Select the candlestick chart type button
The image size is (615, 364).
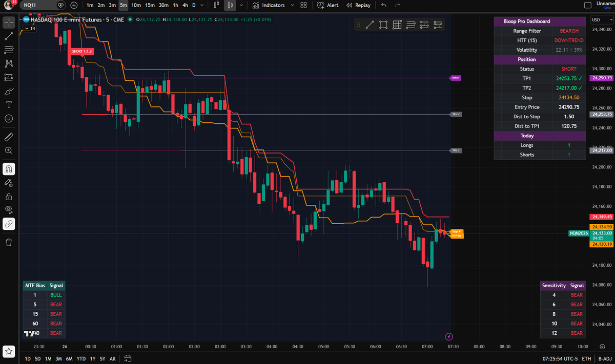[x=231, y=5]
